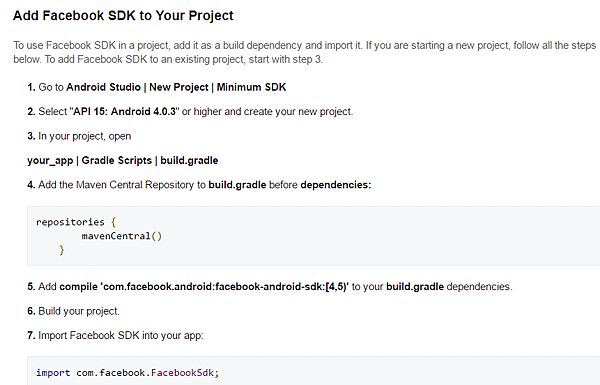Click 'build.gradle' in the path line
Viewport: 600px width, 385px height.
pos(189,161)
